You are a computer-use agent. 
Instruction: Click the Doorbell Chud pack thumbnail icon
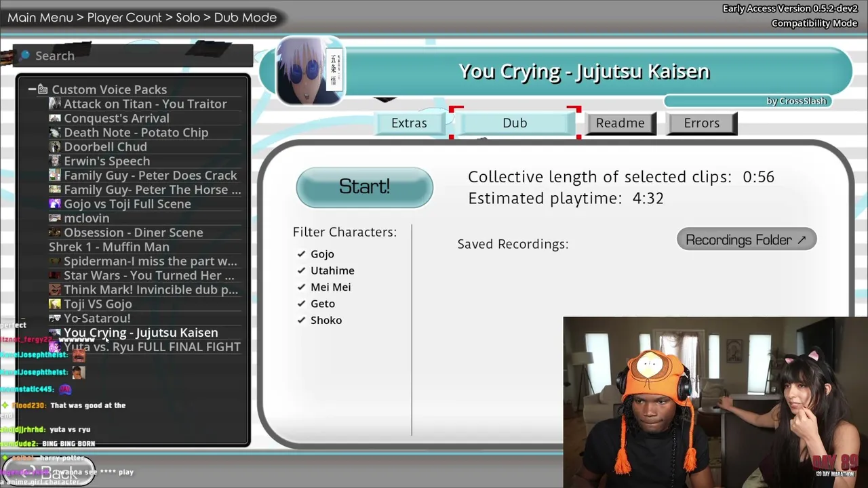coord(55,146)
